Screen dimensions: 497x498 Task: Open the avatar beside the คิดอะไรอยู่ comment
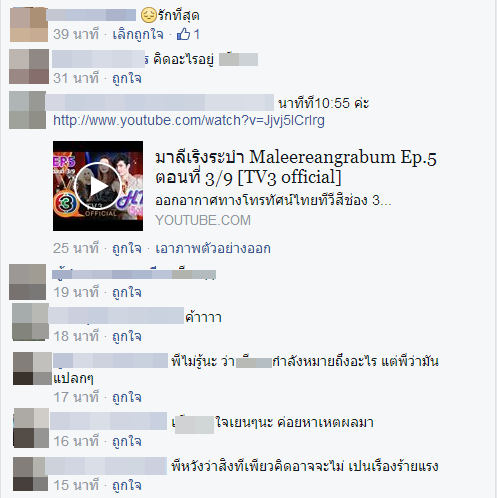[29, 66]
